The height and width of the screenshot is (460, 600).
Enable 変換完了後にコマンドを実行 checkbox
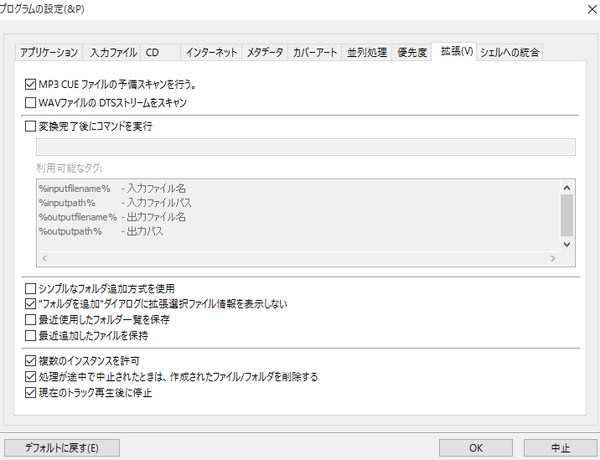tap(30, 126)
